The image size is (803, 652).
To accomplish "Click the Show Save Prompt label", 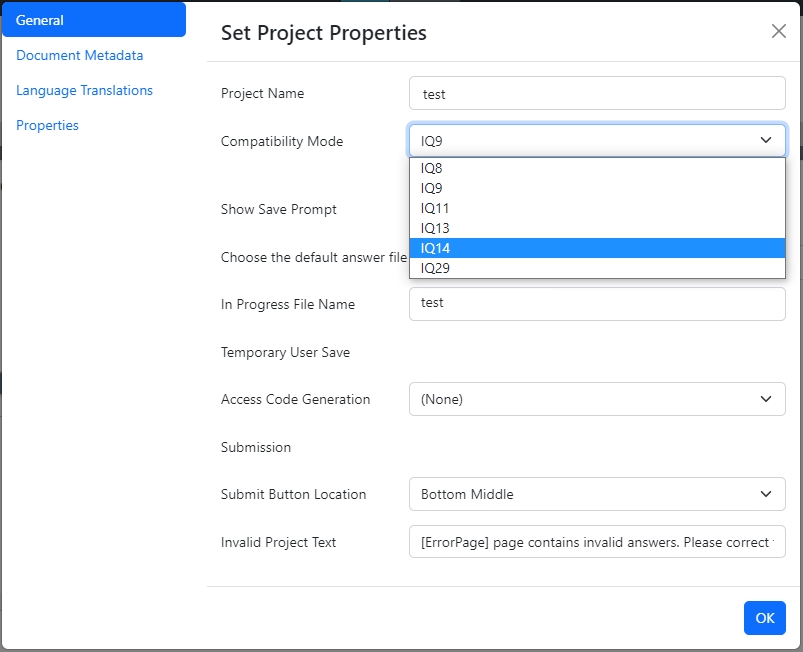I will coord(279,209).
